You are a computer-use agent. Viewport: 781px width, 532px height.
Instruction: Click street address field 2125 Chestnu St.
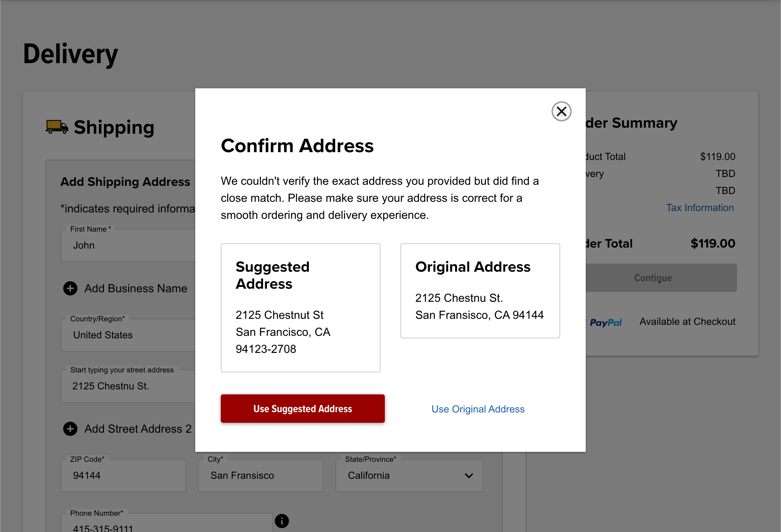click(x=128, y=386)
